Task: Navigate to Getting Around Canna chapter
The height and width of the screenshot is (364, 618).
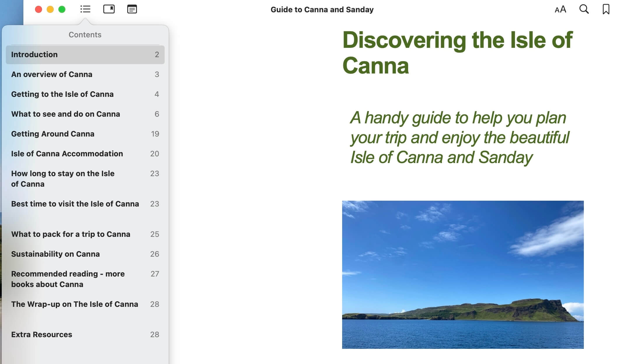Action: [53, 134]
